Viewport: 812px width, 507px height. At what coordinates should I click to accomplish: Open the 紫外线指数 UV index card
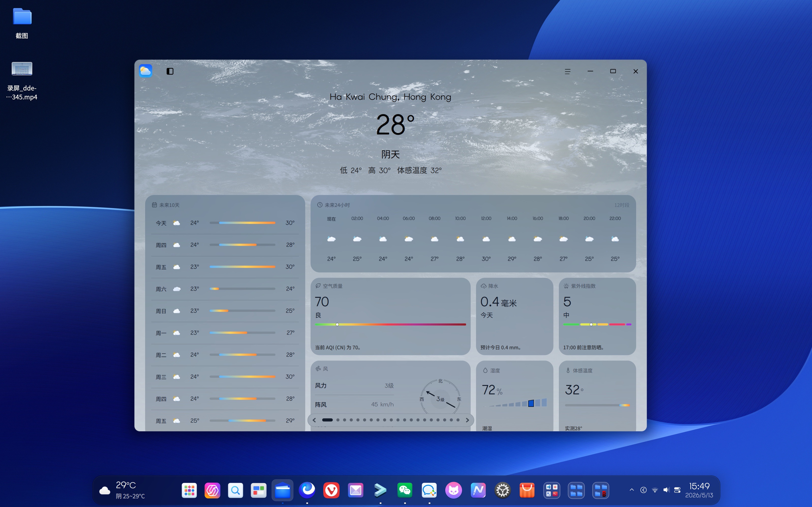597,316
